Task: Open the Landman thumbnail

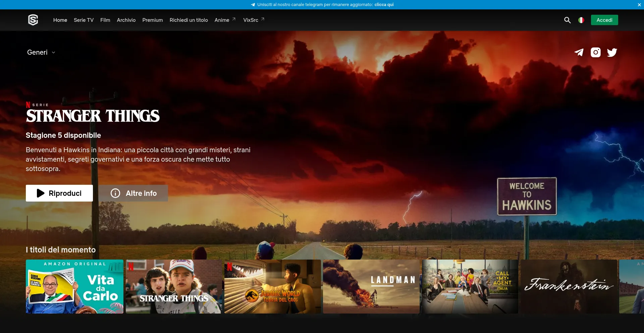Action: (x=371, y=286)
